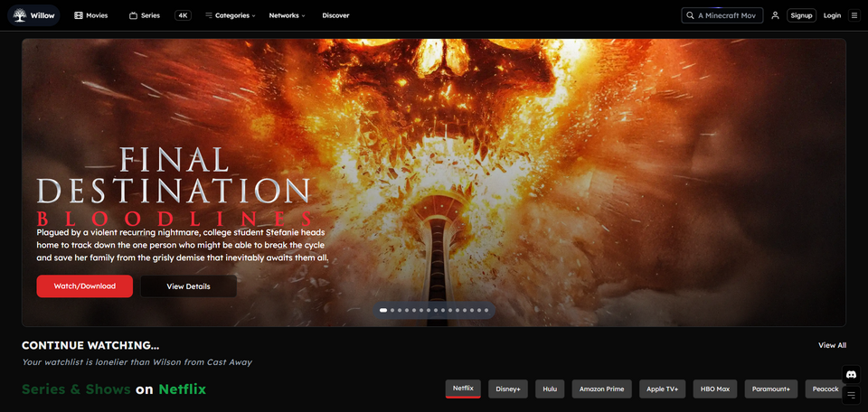Select the Paramount+ network tab
This screenshot has width=868, height=412.
click(x=770, y=389)
